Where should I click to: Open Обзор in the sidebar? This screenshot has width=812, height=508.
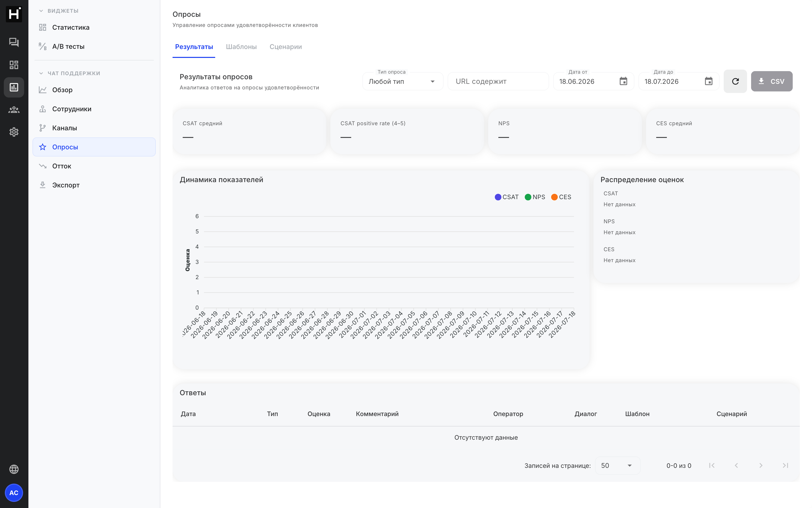pos(94,90)
